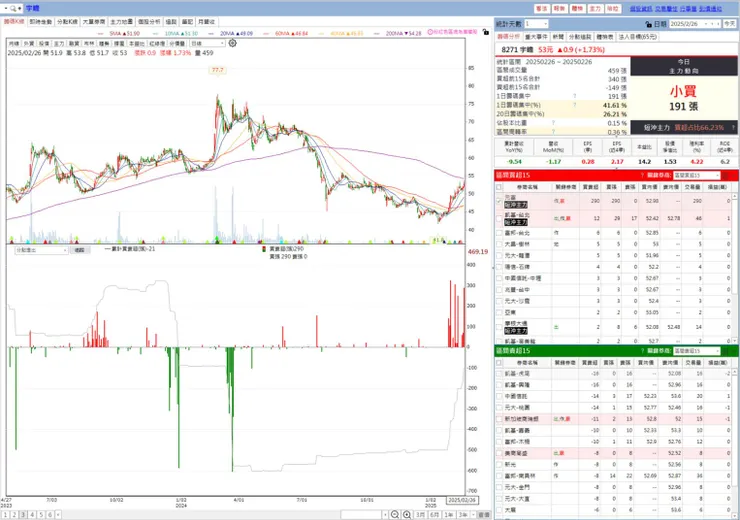The height and width of the screenshot is (520, 740).
Task: Switch to 籌碼K線 tab
Action: point(14,22)
